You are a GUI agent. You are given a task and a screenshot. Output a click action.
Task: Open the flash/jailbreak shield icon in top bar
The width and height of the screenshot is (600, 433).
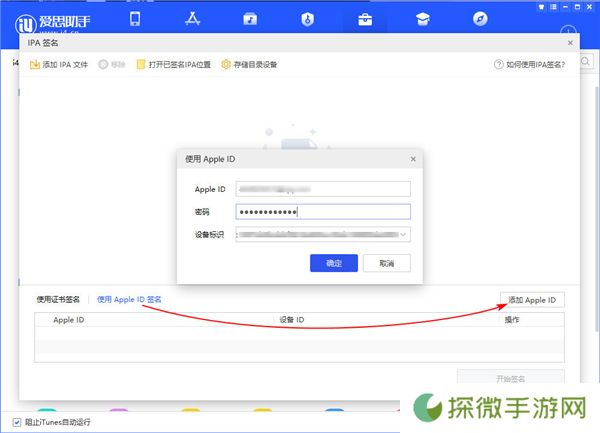[x=308, y=19]
